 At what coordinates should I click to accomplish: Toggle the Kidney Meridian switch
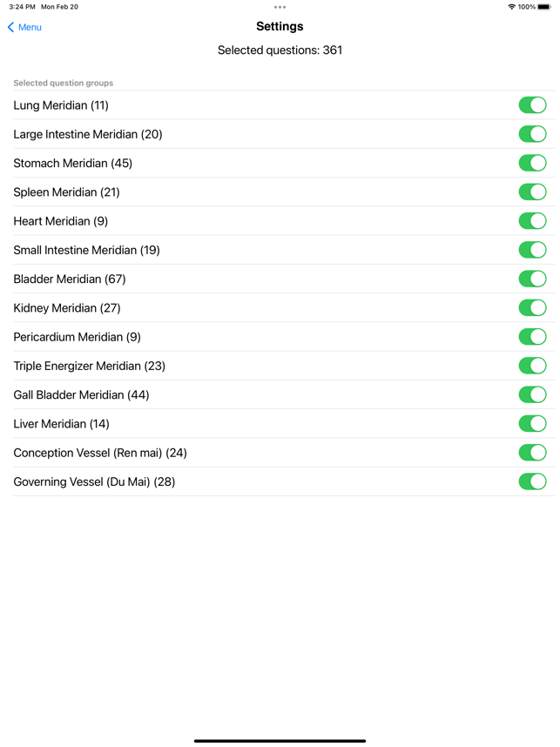pos(532,307)
